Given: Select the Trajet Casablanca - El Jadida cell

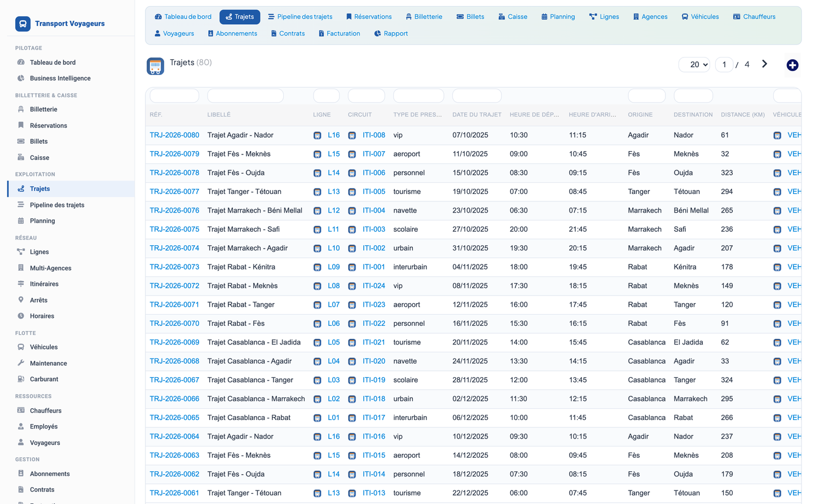Looking at the screenshot, I should click(254, 342).
